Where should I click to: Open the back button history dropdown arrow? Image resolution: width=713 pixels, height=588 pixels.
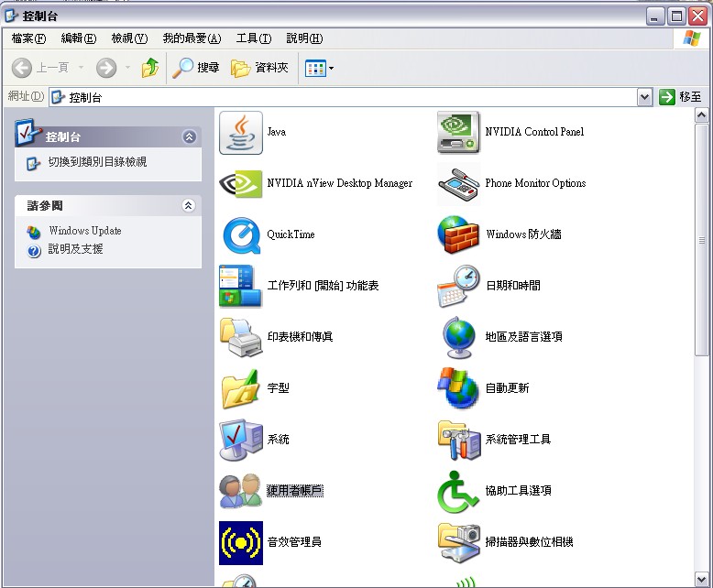point(81,67)
